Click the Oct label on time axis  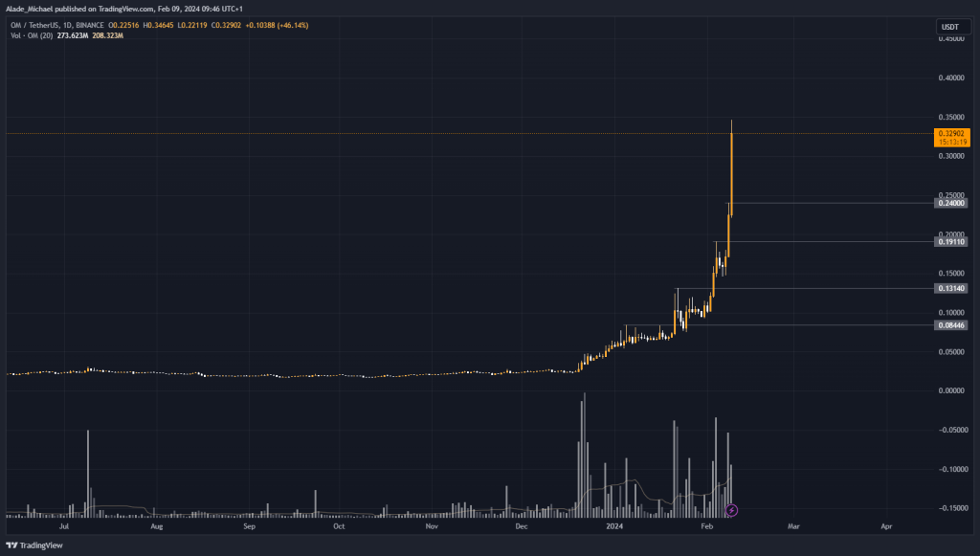pyautogui.click(x=339, y=526)
